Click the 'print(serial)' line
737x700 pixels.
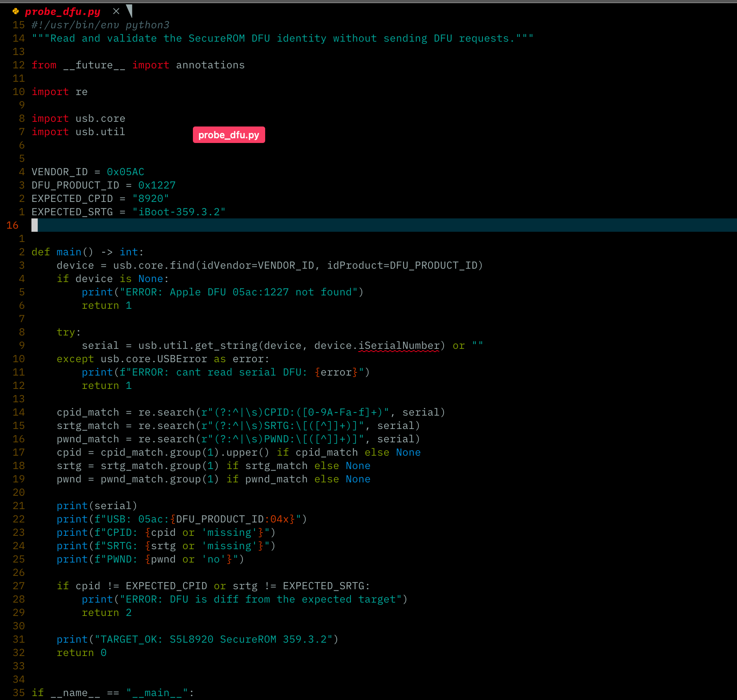click(97, 506)
